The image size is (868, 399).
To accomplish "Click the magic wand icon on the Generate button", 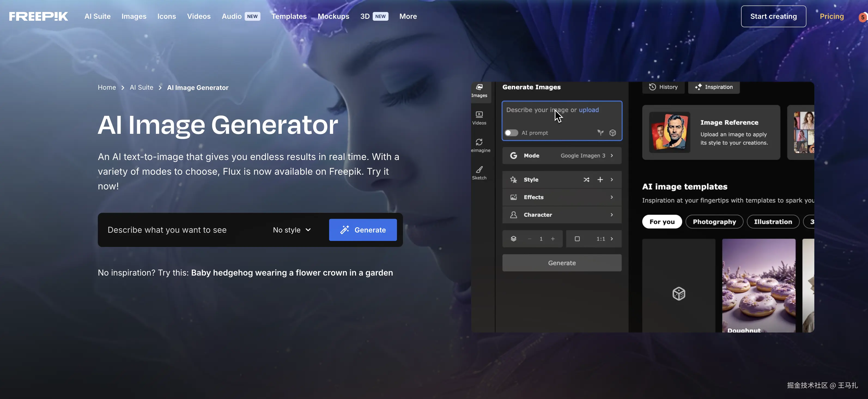I will tap(344, 230).
